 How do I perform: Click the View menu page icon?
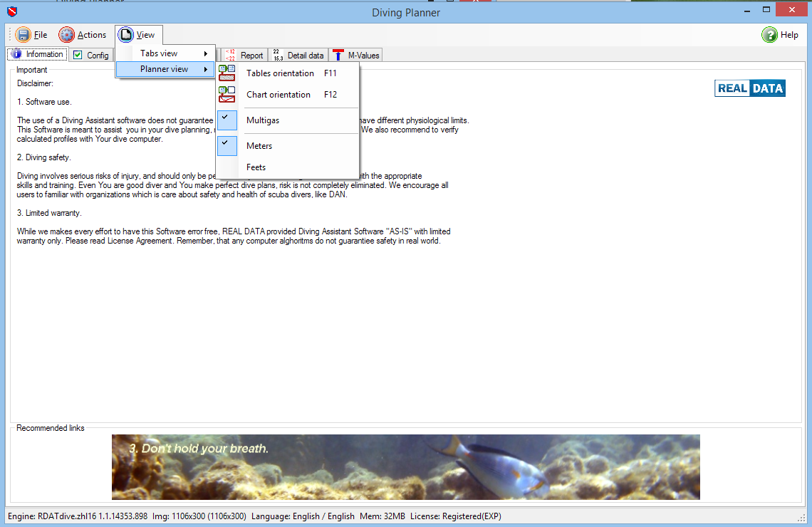point(126,35)
